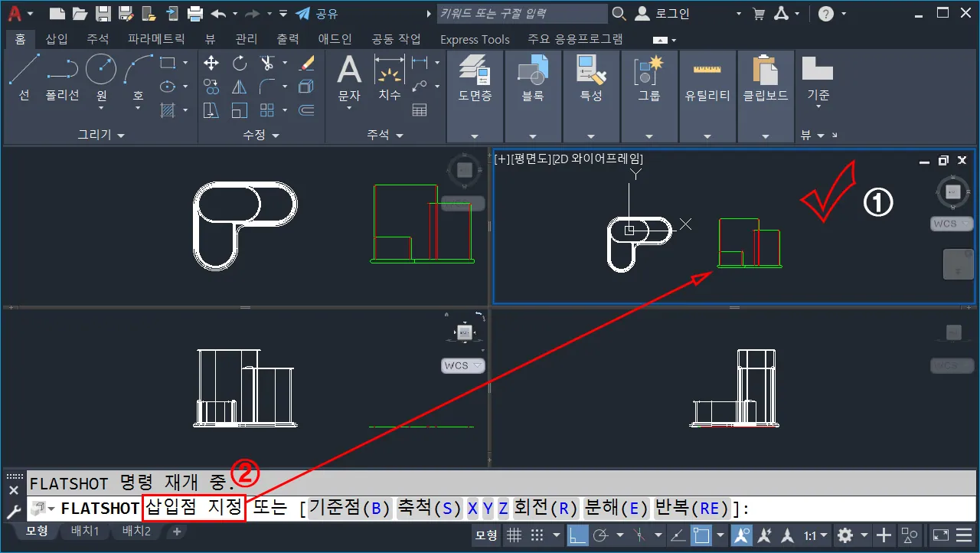Choose the 기준점(B) command option
This screenshot has height=553, width=980.
click(x=351, y=509)
